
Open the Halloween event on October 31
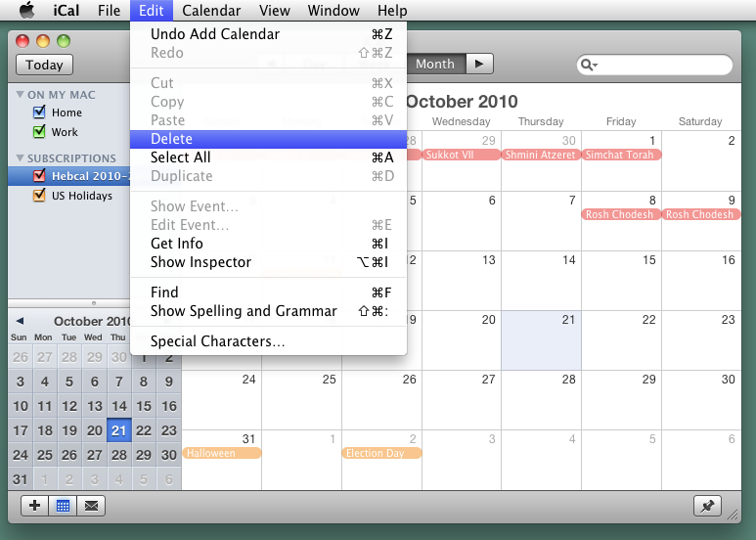pos(221,454)
